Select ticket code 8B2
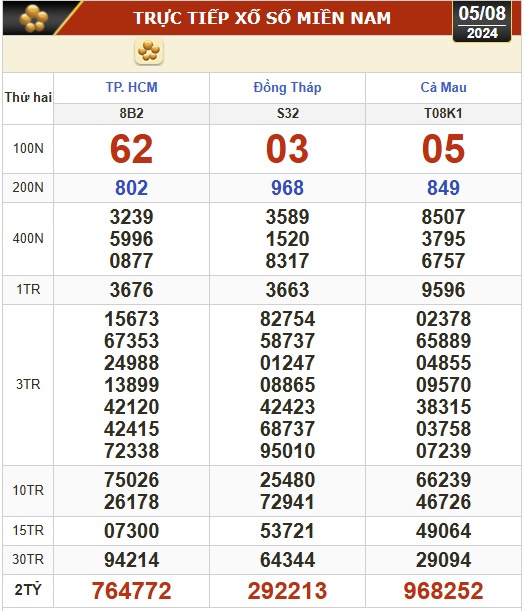The width and height of the screenshot is (525, 611). point(132,113)
